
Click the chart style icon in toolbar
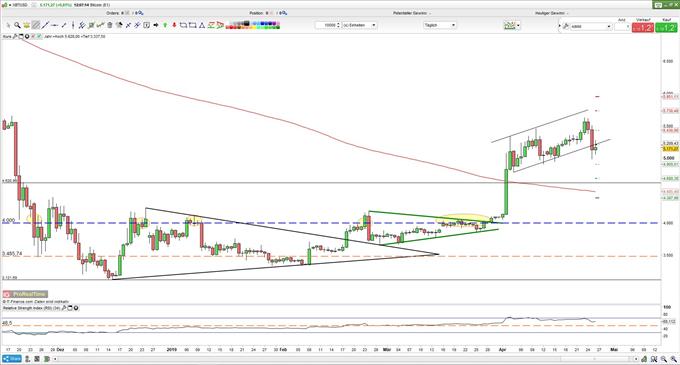click(510, 26)
